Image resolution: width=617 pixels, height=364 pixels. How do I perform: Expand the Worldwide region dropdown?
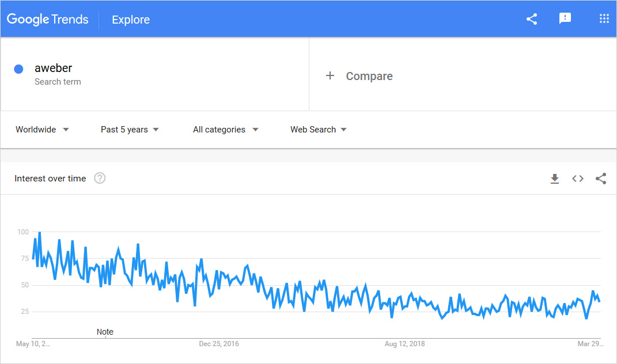pos(42,130)
